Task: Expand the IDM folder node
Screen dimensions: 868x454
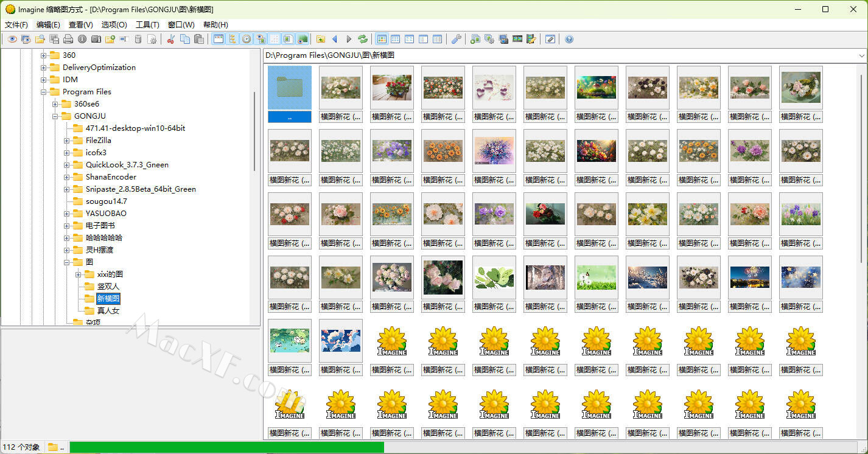Action: pyautogui.click(x=43, y=80)
